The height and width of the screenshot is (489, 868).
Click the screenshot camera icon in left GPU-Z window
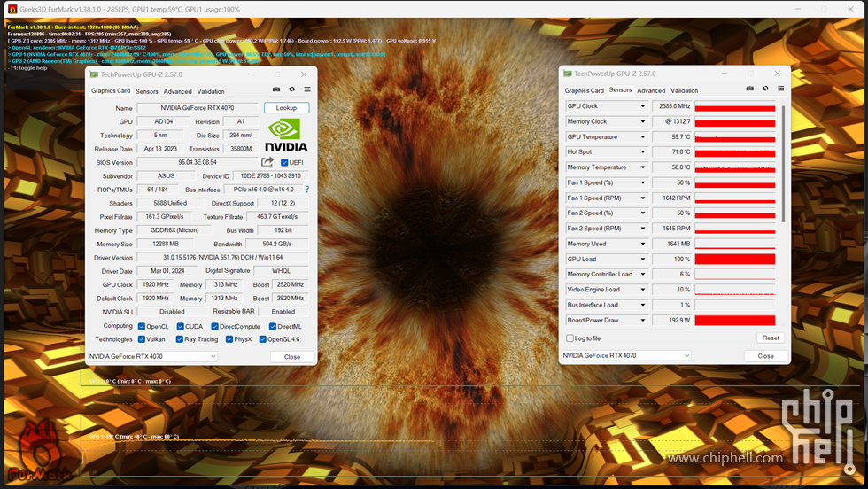pyautogui.click(x=276, y=89)
